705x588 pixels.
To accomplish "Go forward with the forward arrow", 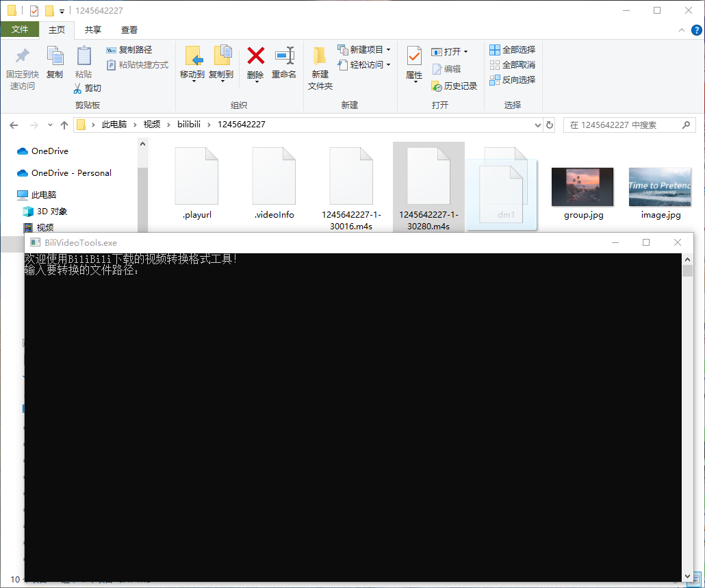I will [34, 125].
